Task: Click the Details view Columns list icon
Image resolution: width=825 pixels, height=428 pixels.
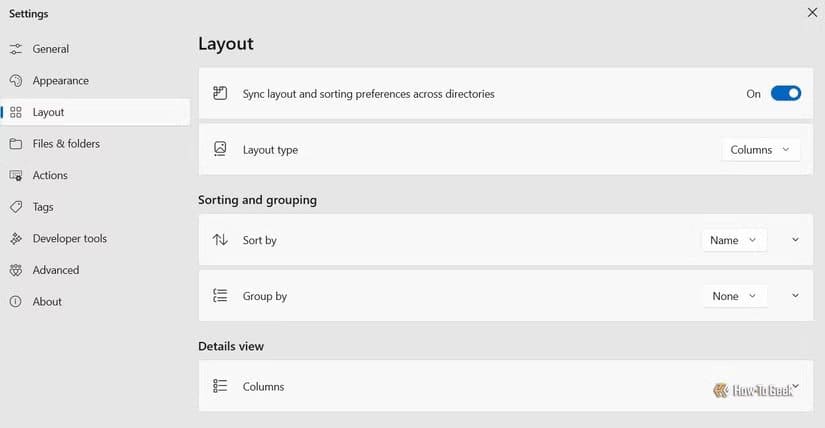Action: tap(220, 386)
